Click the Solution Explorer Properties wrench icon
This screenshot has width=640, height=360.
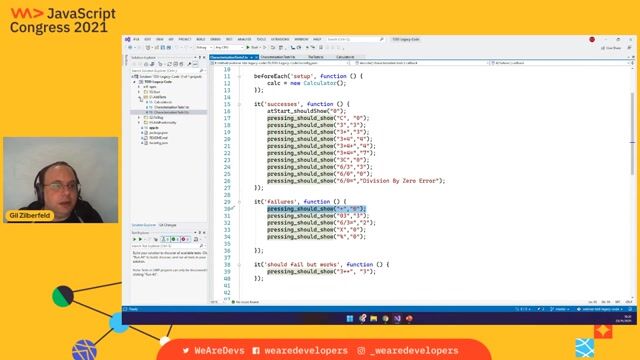pos(189,64)
